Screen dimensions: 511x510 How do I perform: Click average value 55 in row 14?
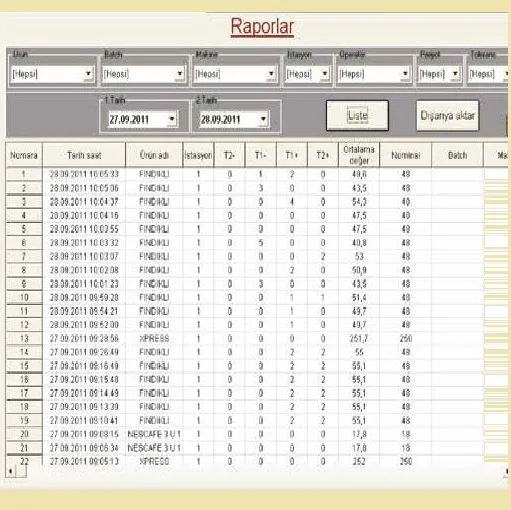coord(359,352)
